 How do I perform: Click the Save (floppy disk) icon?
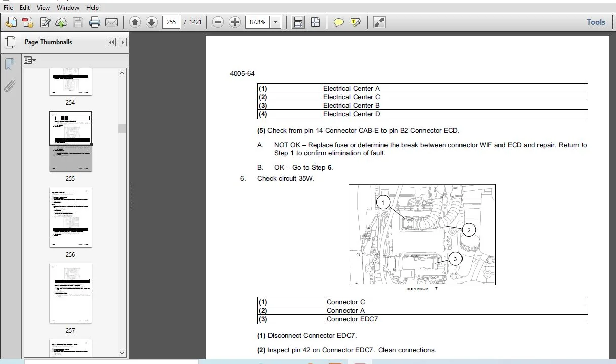click(78, 22)
